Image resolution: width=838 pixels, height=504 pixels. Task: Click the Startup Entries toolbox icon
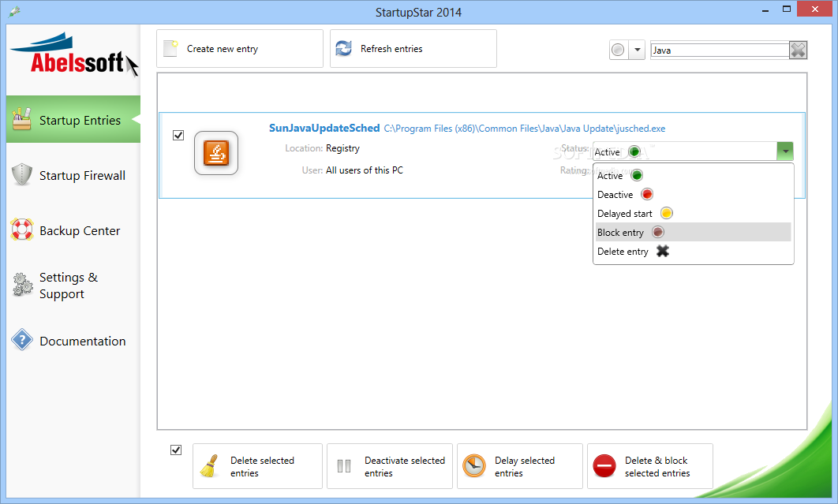tap(21, 118)
